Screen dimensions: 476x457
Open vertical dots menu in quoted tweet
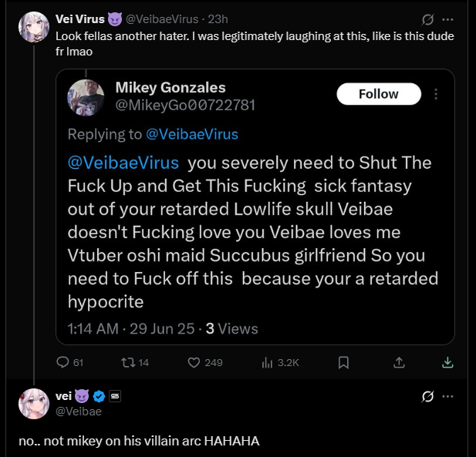(x=436, y=94)
